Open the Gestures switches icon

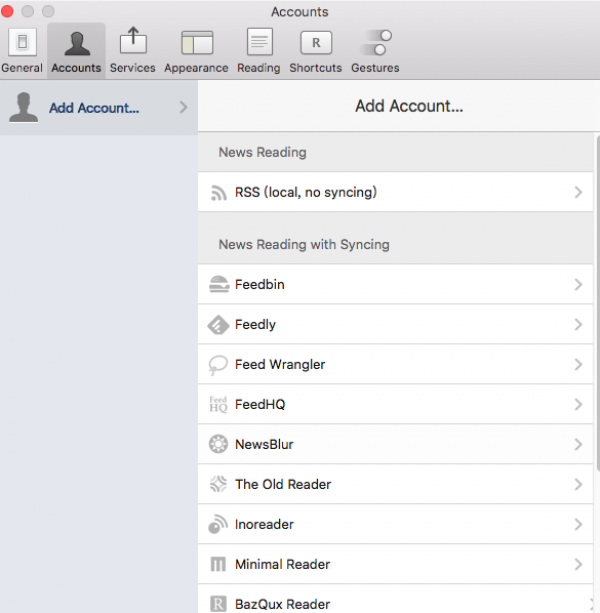click(376, 42)
